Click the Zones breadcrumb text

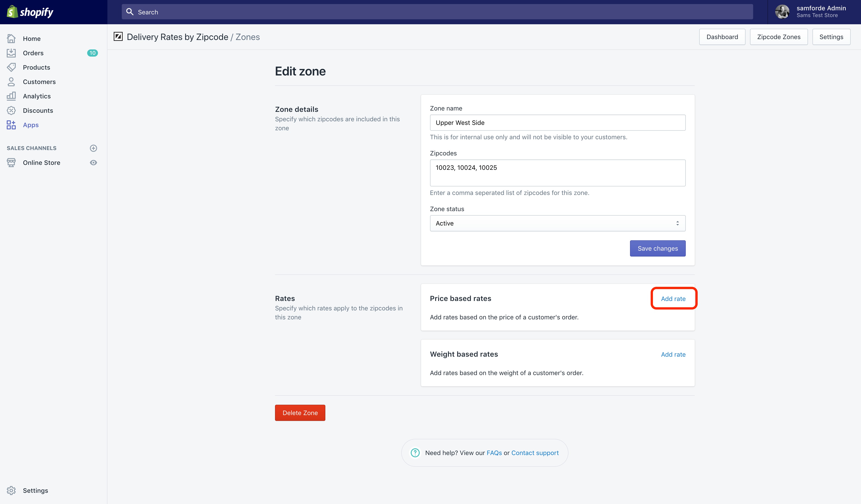248,37
